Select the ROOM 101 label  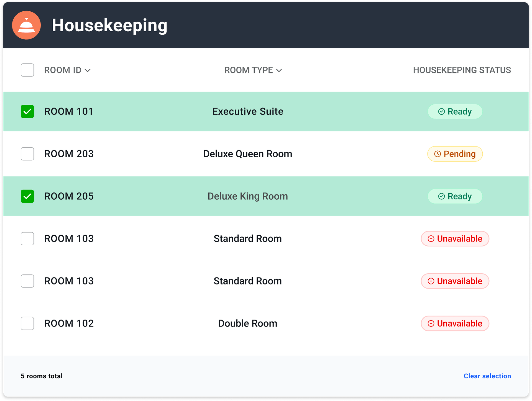(69, 111)
